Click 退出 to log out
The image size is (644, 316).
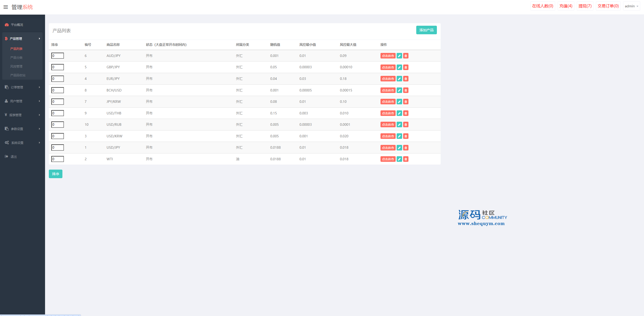[14, 156]
